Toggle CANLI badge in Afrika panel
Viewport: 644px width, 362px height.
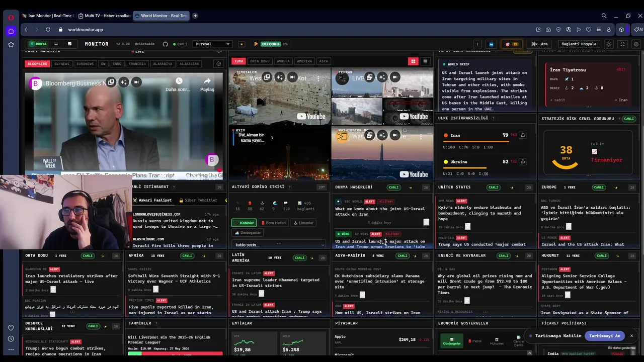187,256
